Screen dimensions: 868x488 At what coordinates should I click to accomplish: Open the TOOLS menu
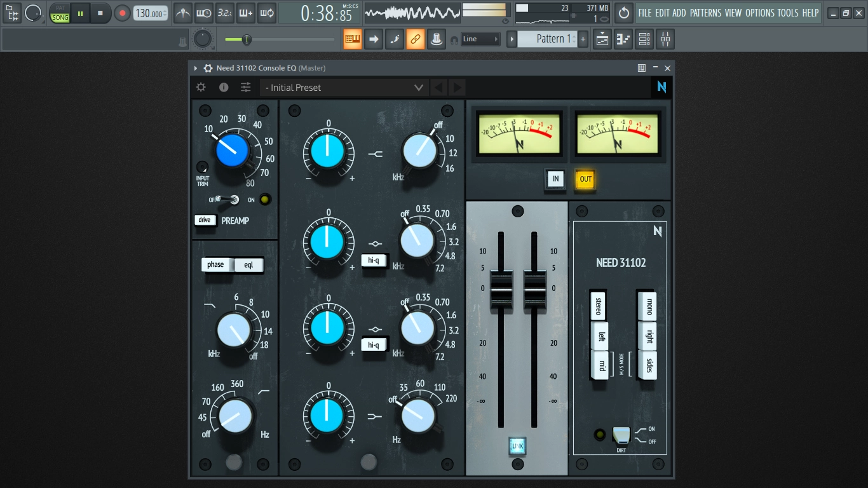pos(788,13)
